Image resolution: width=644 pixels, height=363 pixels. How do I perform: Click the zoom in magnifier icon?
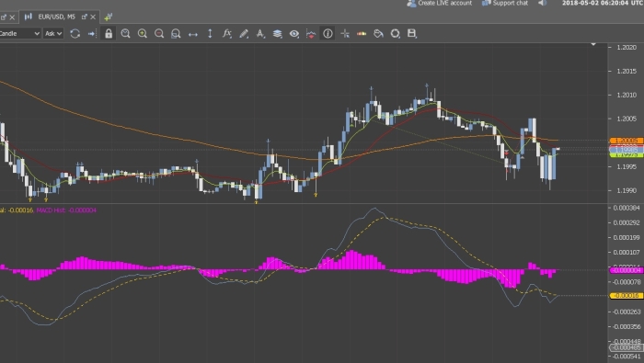tap(142, 34)
